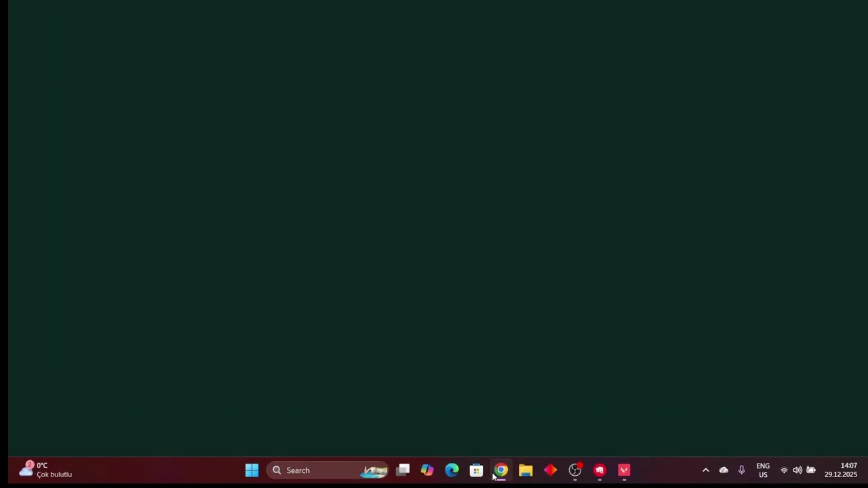Switch to Google Chrome on the taskbar
The width and height of the screenshot is (868, 488).
[501, 470]
